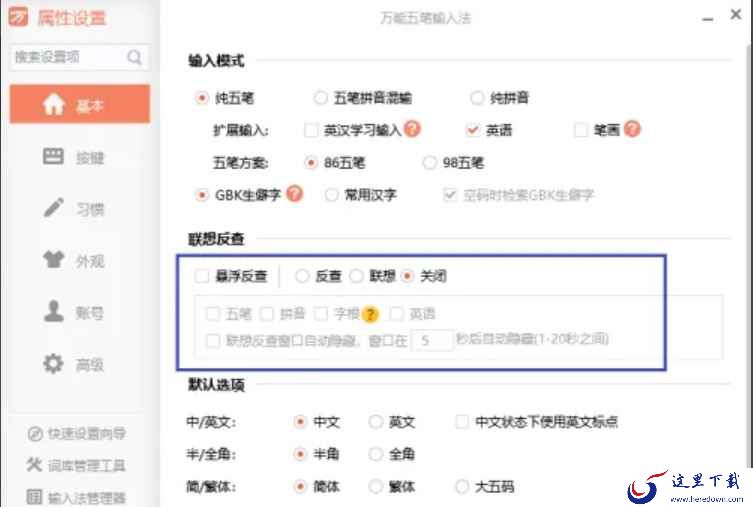Minimize the settings window
Viewport: 753px width, 507px height.
707,18
